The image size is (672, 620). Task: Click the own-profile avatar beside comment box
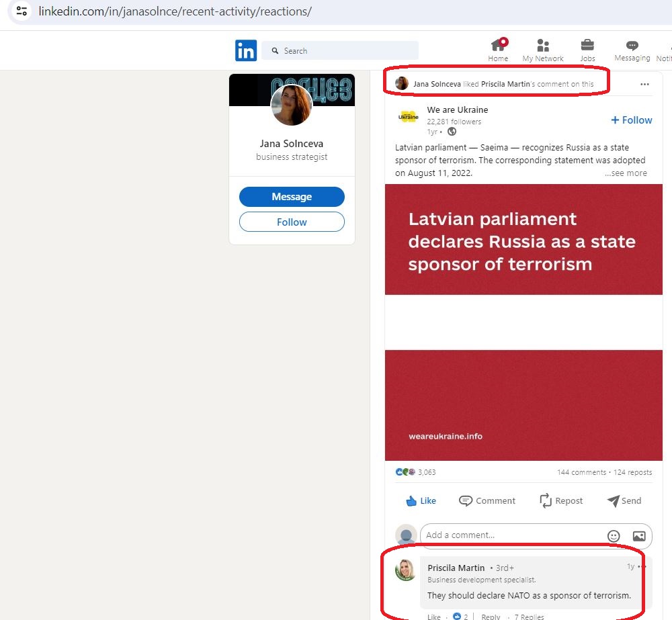(x=405, y=535)
